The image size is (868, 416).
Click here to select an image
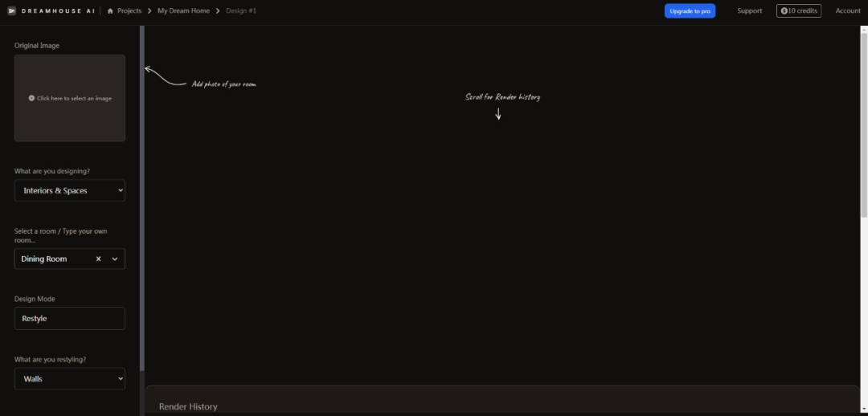[74, 98]
